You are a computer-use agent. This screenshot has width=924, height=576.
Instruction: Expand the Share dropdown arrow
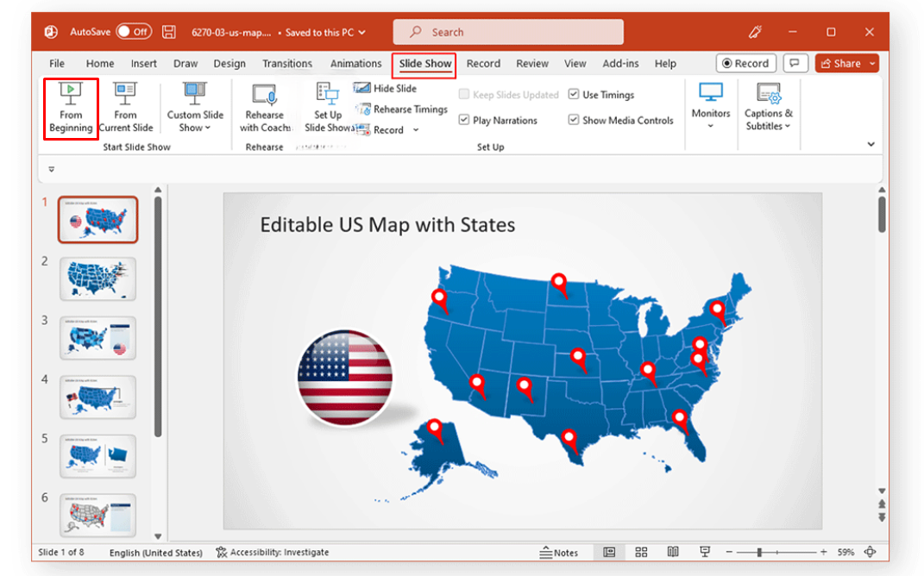point(873,63)
